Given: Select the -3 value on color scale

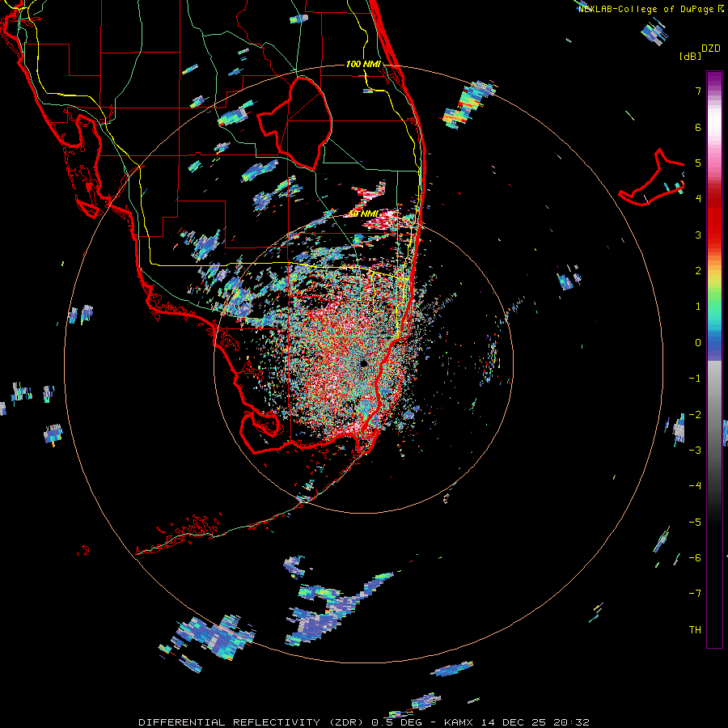Looking at the screenshot, I should click(x=695, y=450).
